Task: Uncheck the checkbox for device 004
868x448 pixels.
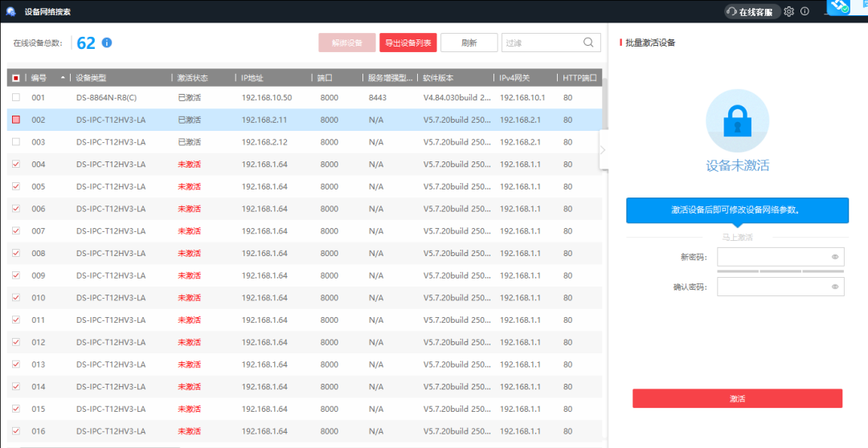Action: pyautogui.click(x=16, y=165)
